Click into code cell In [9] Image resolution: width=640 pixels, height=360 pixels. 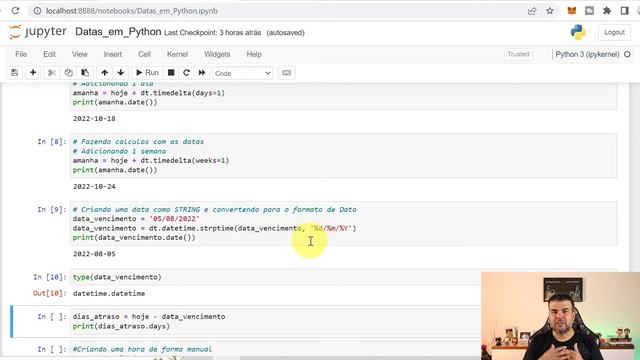pyautogui.click(x=343, y=223)
